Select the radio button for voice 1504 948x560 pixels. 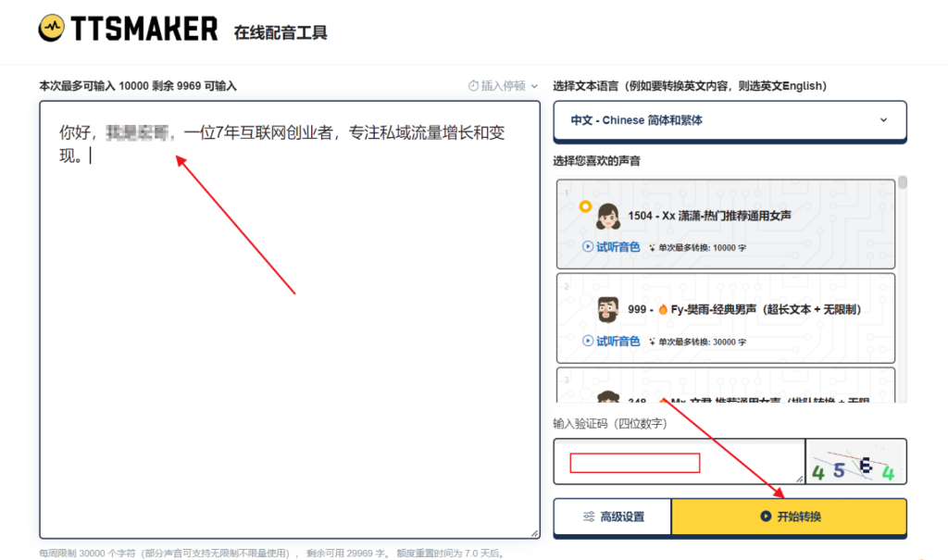(x=585, y=206)
